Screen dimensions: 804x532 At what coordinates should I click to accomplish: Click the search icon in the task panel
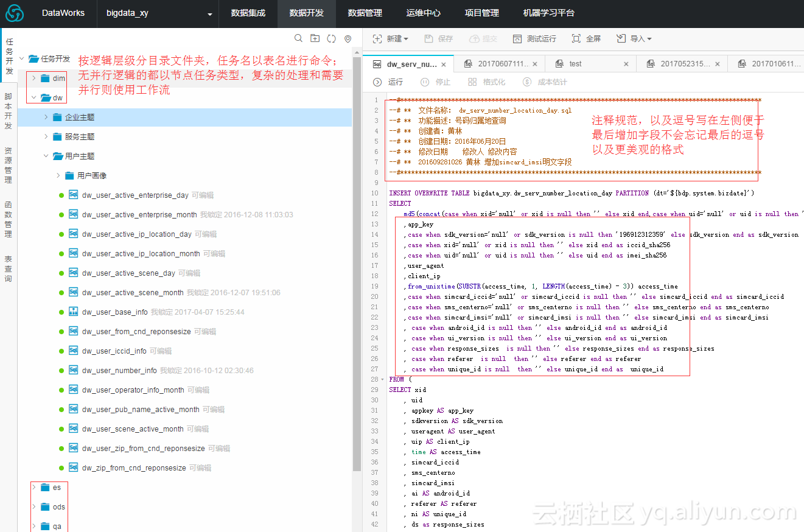pyautogui.click(x=298, y=38)
